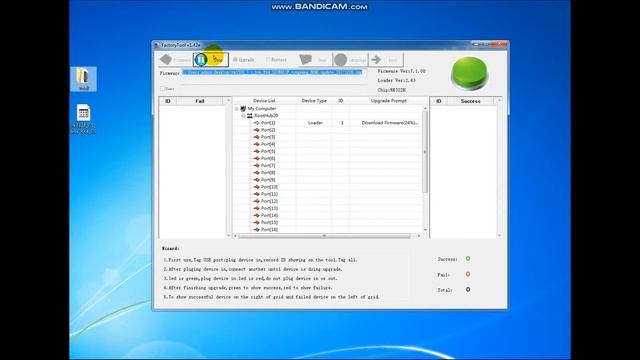Click the green Success count value

pyautogui.click(x=468, y=259)
